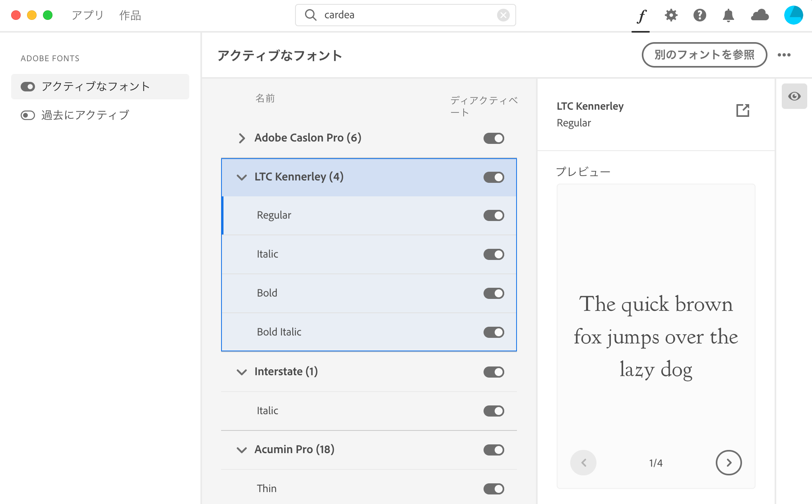Deactivate Adobe Caslon Pro family toggle
Image resolution: width=812 pixels, height=504 pixels.
(494, 138)
